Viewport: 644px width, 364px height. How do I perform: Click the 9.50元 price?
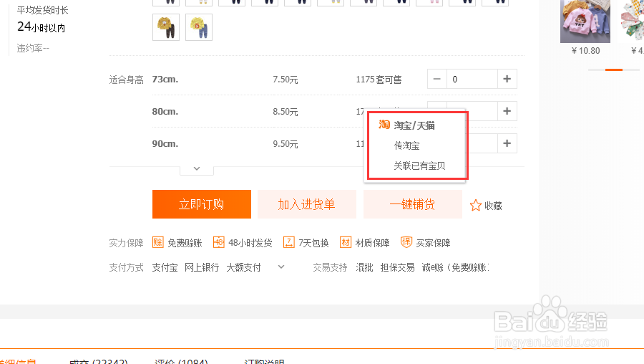pos(286,144)
